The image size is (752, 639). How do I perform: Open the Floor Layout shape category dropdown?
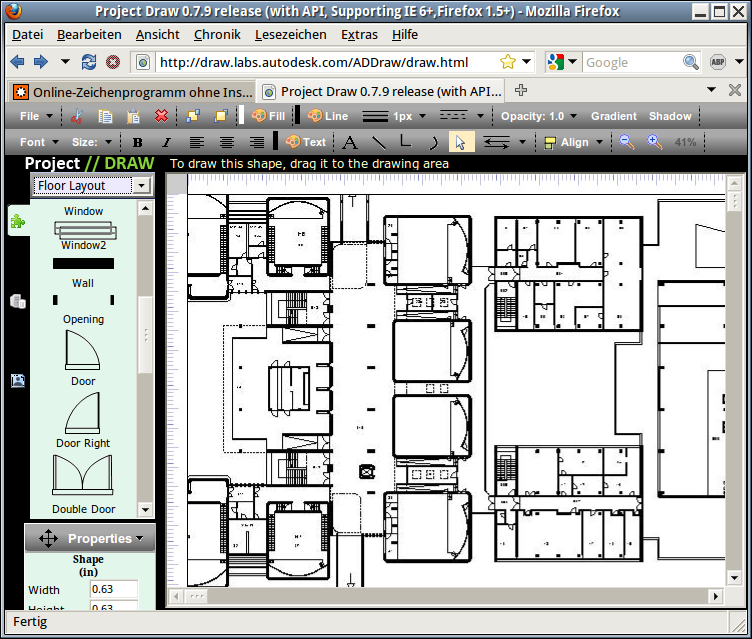[x=91, y=185]
